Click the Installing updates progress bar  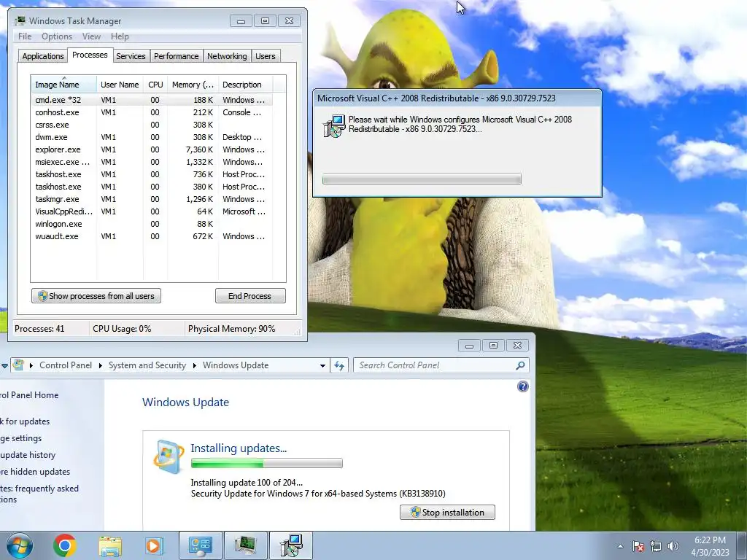[267, 463]
